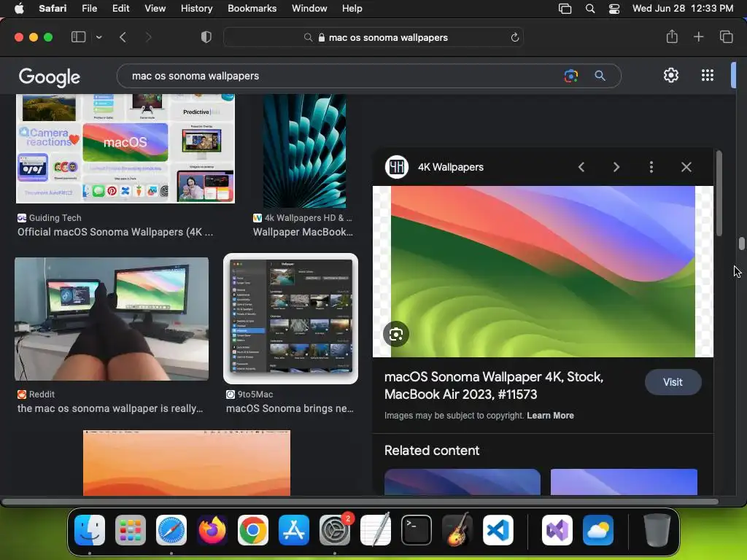Screen dimensions: 747x560
Task: Open 9to5Mac macOS Sonoma brings result
Action: pyautogui.click(x=290, y=408)
